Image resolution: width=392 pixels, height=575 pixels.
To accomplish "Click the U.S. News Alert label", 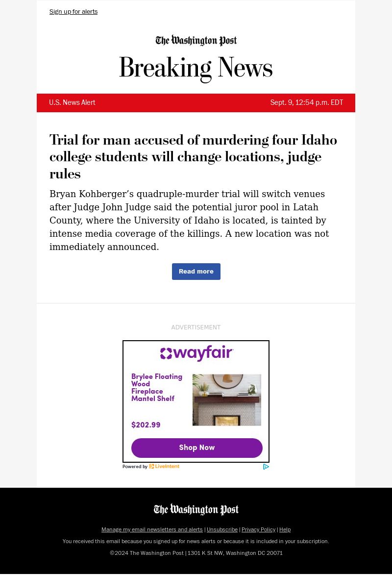I will click(72, 103).
